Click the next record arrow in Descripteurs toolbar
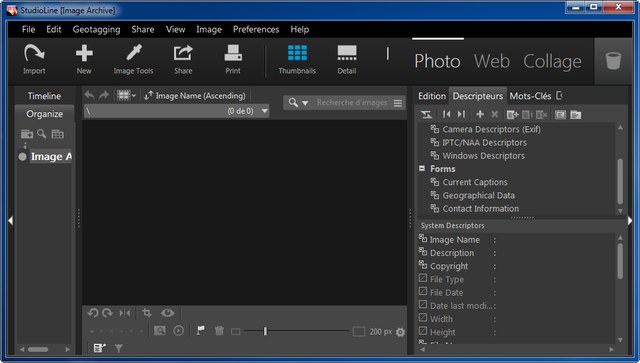640x363 pixels. pos(461,114)
